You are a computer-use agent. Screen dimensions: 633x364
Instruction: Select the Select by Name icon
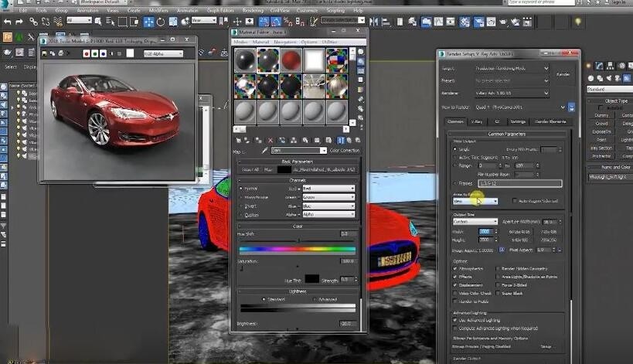click(111, 22)
